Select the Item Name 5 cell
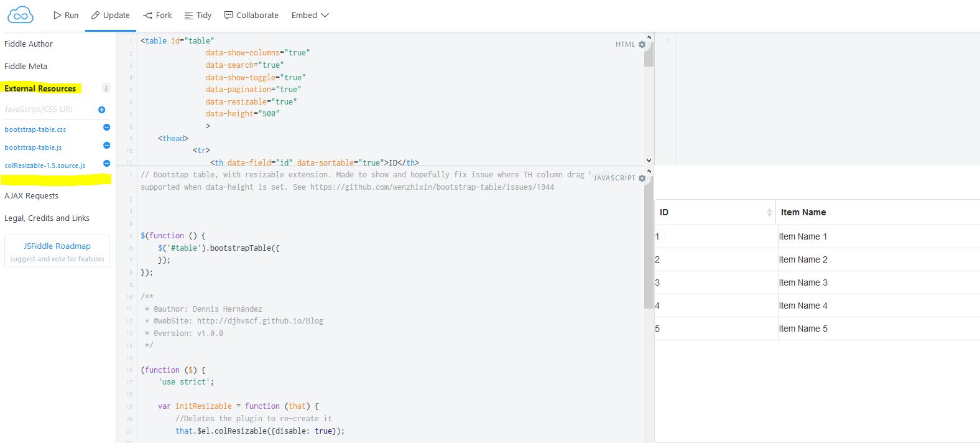This screenshot has height=443, width=980. click(879, 329)
